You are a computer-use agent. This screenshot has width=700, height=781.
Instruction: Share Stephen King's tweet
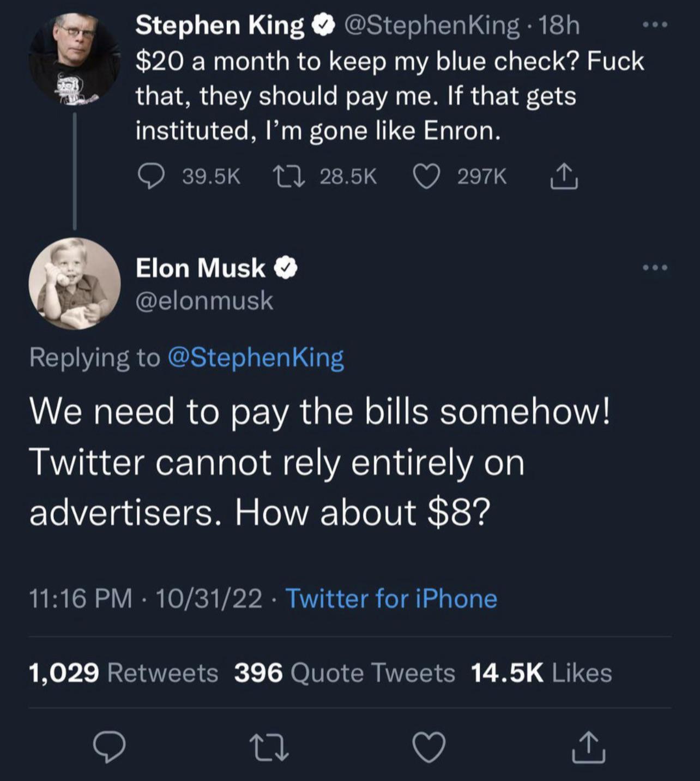point(564,177)
